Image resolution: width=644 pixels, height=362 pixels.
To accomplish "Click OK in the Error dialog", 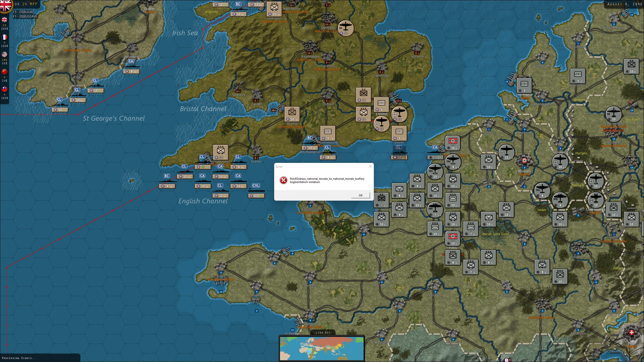I will tap(360, 195).
